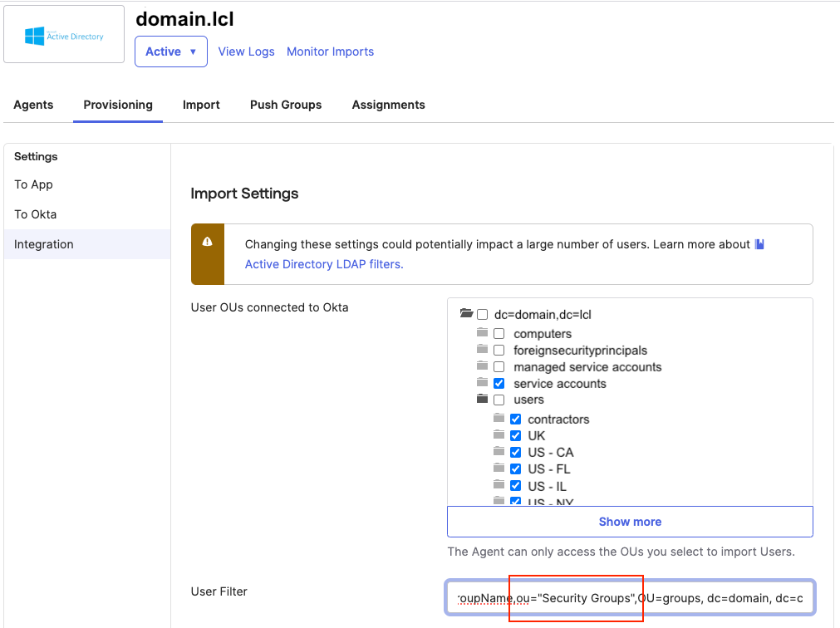Uncheck the US - FL checkbox
Screen dimensions: 840x628
[x=515, y=469]
